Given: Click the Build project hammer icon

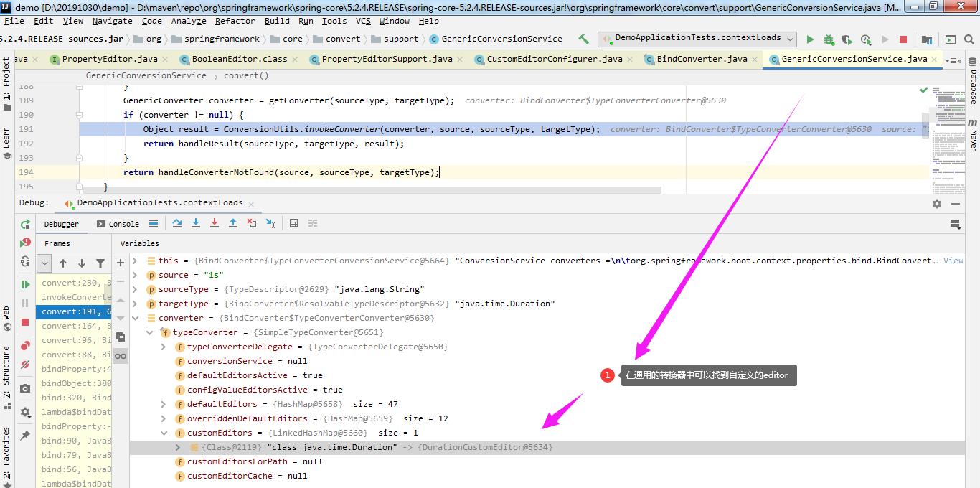Looking at the screenshot, I should 583,39.
